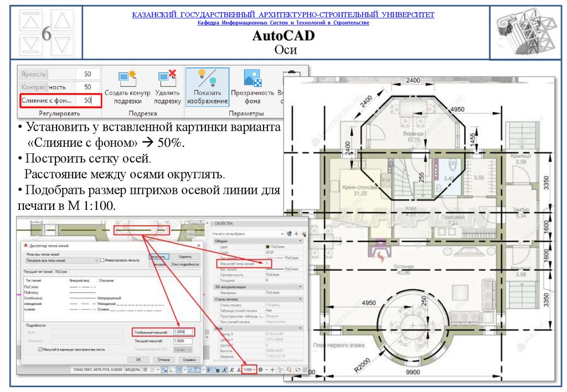567x392 pixels.
Task: Close the Диспетчер типов линий dialog
Action: pyautogui.click(x=199, y=245)
